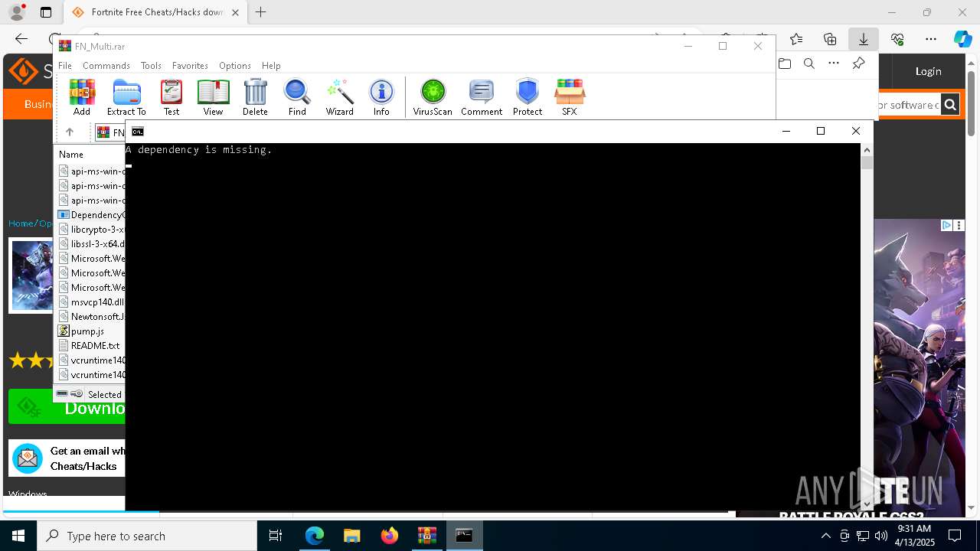Image resolution: width=980 pixels, height=551 pixels.
Task: Open Edge Browser essentials heart icon
Action: point(897,39)
